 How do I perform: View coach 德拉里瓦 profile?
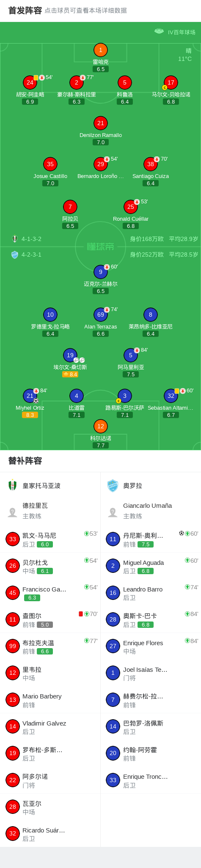pyautogui.click(x=50, y=511)
